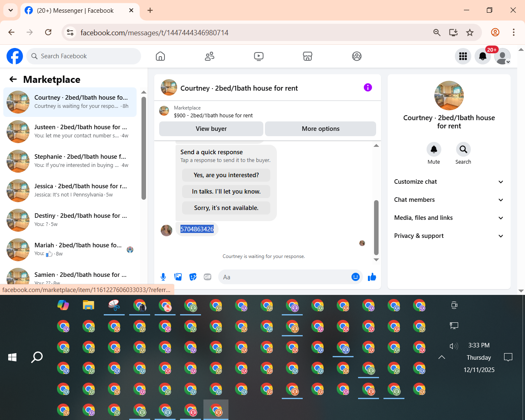
Task: Search in conversation with magnifier icon
Action: click(463, 149)
